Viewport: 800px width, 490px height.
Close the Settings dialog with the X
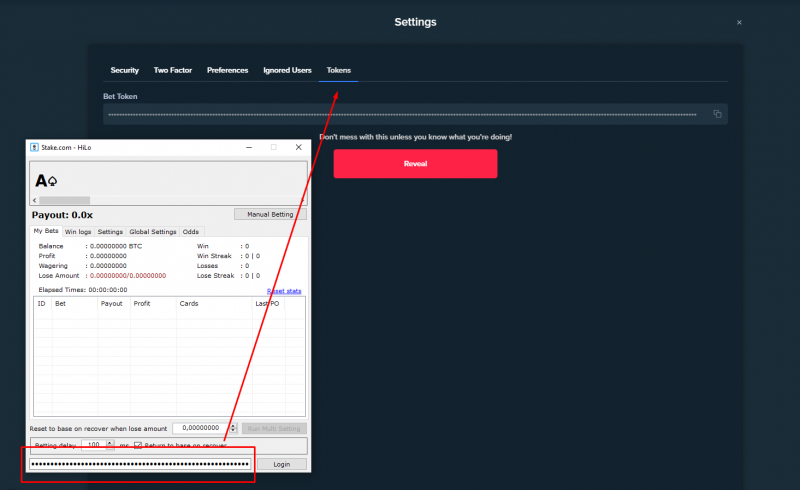point(739,22)
